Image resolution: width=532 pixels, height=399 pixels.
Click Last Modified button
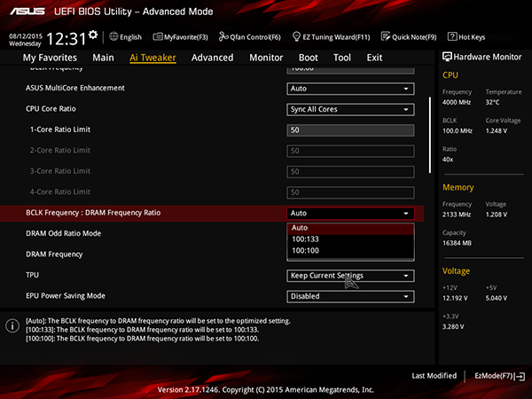[x=434, y=376]
